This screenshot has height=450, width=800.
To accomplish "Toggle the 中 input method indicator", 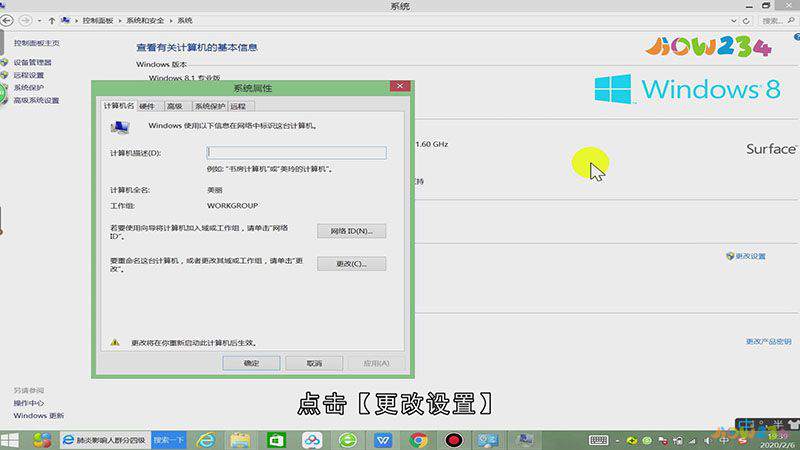I will coord(723,440).
